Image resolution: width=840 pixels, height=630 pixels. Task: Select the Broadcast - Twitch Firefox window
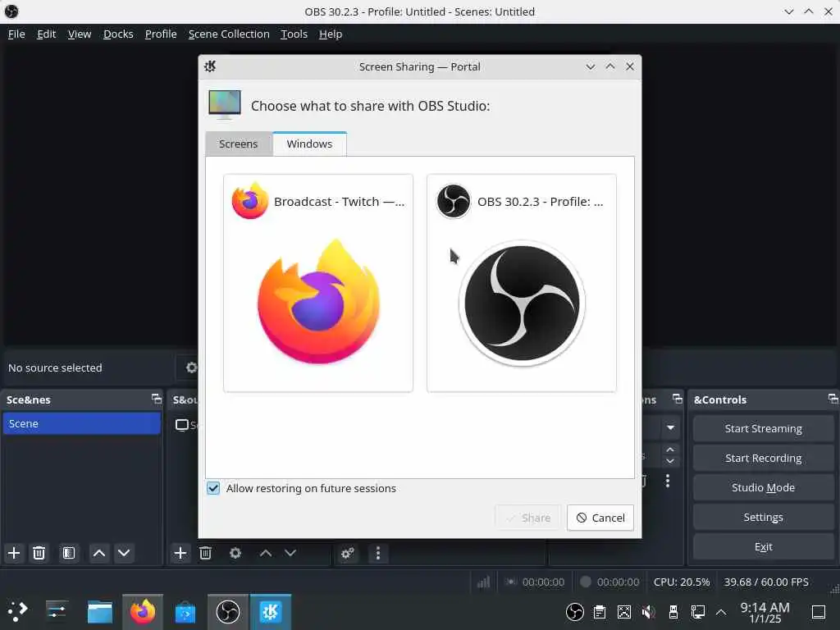(318, 283)
